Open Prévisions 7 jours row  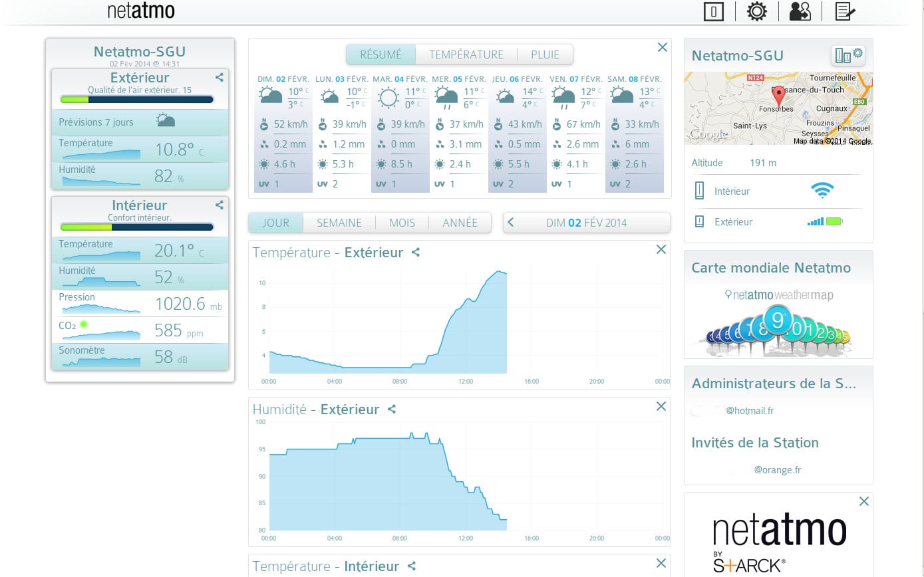[140, 122]
